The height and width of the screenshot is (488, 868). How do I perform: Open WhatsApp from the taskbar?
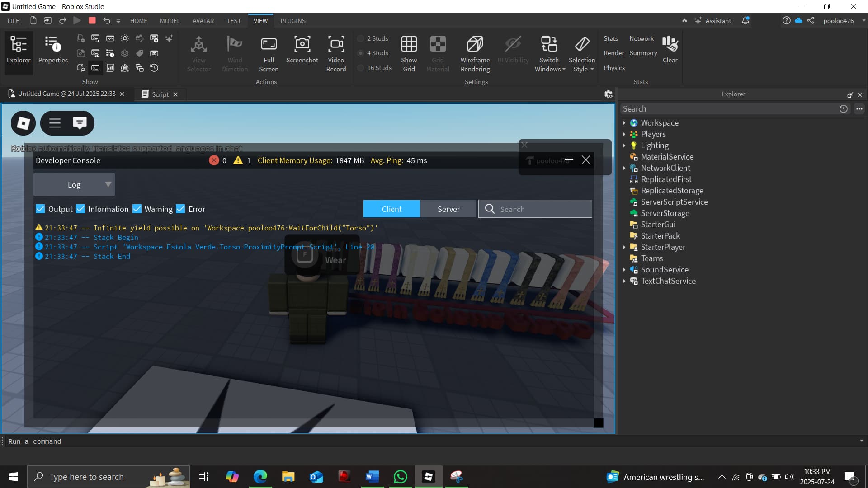pos(401,476)
